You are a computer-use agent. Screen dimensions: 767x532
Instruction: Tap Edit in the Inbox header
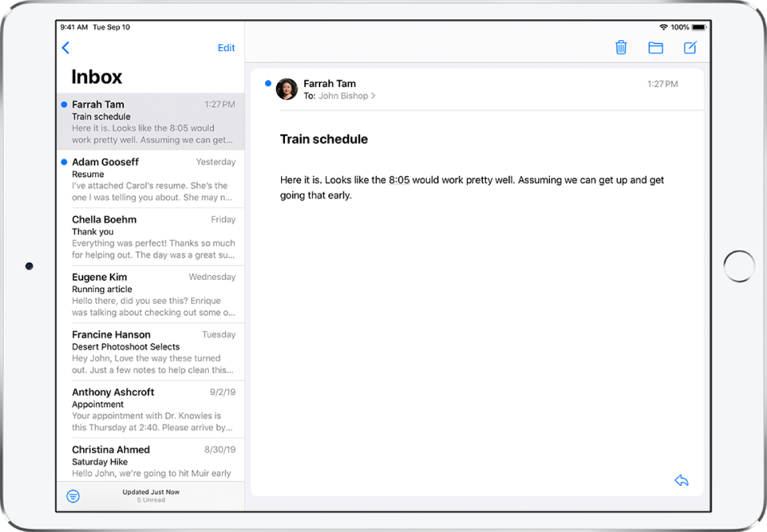pyautogui.click(x=226, y=47)
